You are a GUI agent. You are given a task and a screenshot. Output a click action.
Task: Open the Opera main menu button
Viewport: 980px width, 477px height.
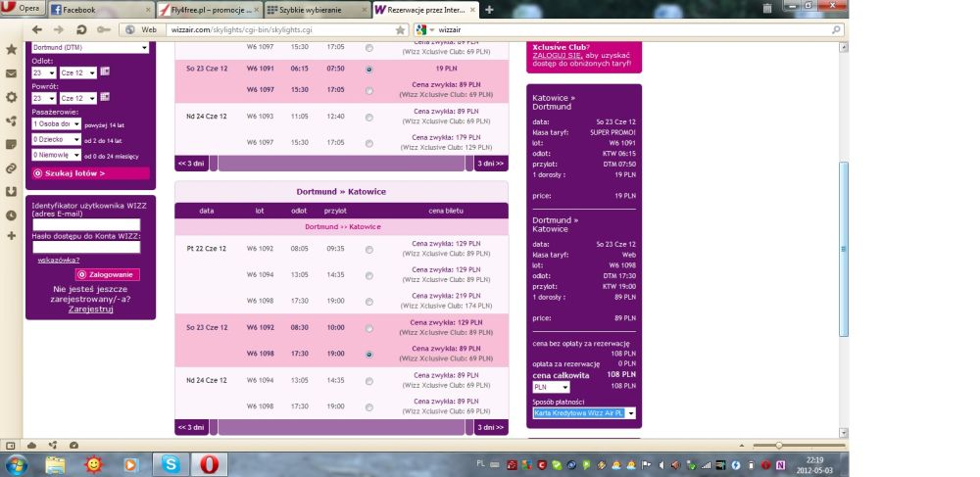click(22, 8)
